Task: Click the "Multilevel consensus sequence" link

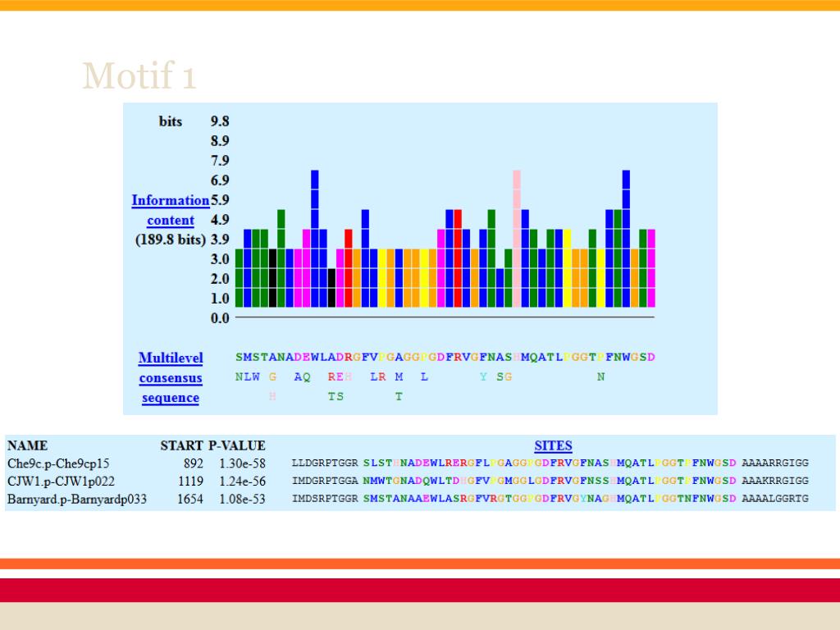Action: tap(170, 377)
